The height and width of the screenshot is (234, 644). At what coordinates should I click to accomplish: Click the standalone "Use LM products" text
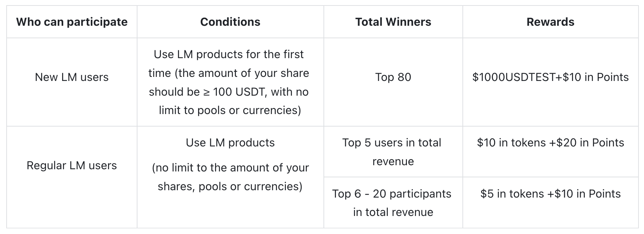[x=230, y=143]
